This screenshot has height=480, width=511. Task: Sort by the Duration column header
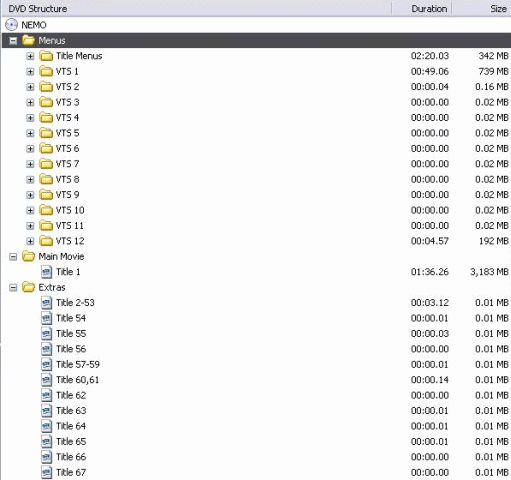(422, 9)
